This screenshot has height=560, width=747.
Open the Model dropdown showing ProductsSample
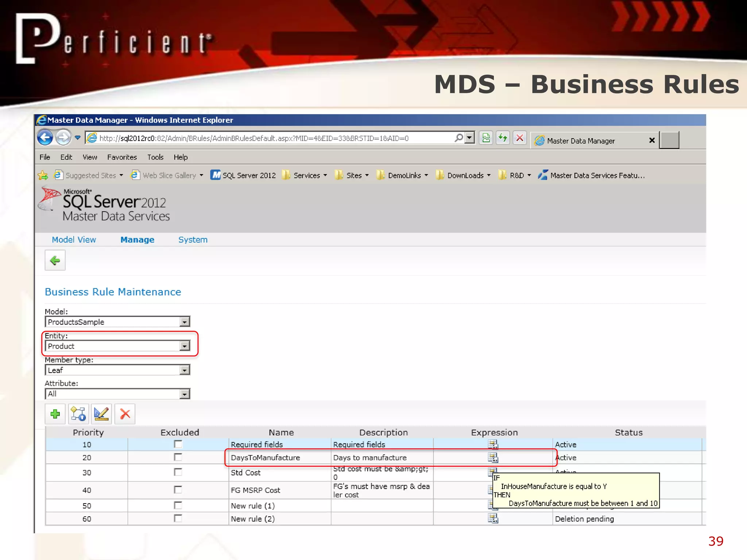pos(117,322)
